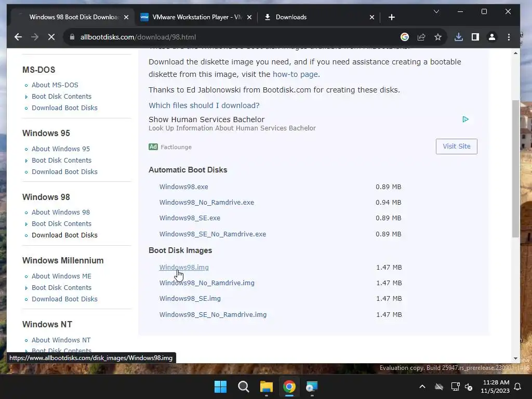Screen dimensions: 532x399
Task: Download Windows98_SE.exe
Action: pos(190,218)
